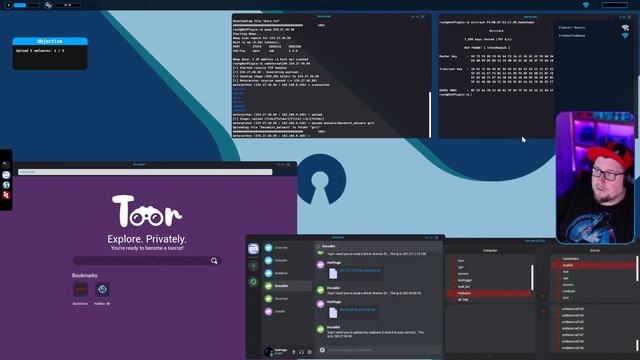Screen dimensions: 640x360
Task: Open the green explore compass in chat
Action: tap(253, 282)
